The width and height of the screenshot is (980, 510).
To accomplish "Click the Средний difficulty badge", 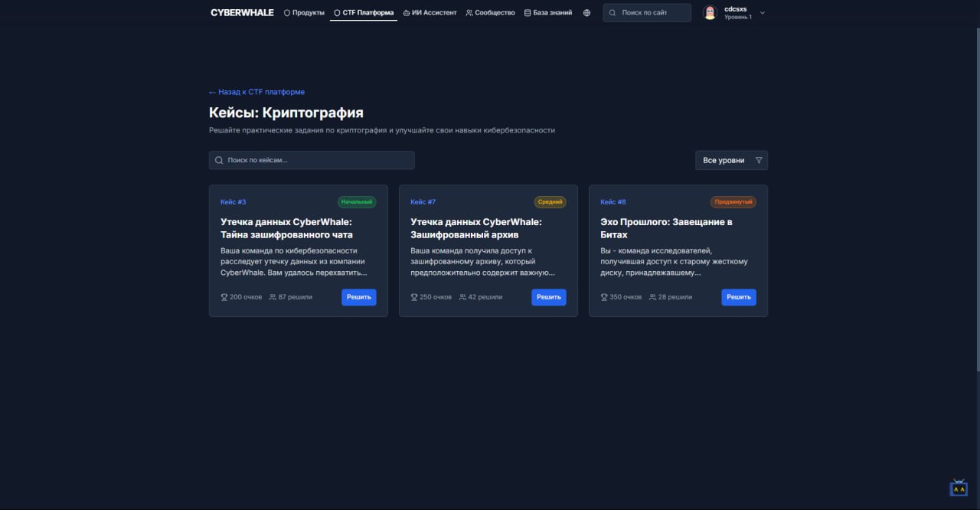I will (x=550, y=202).
